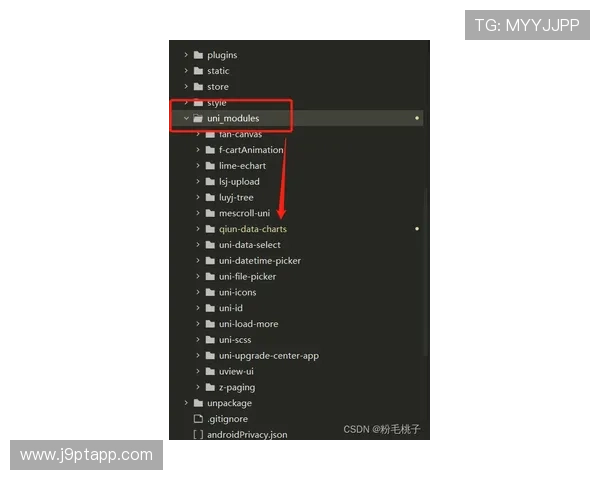Expand the mescroll-uni folder chevron
Image resolution: width=600 pixels, height=480 pixels.
(198, 213)
